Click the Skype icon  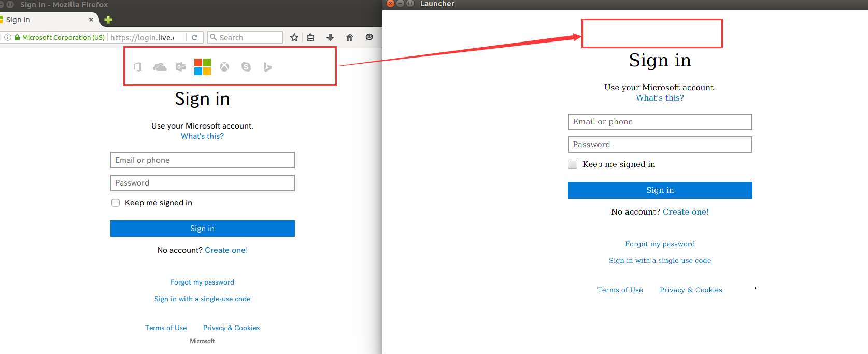click(246, 67)
